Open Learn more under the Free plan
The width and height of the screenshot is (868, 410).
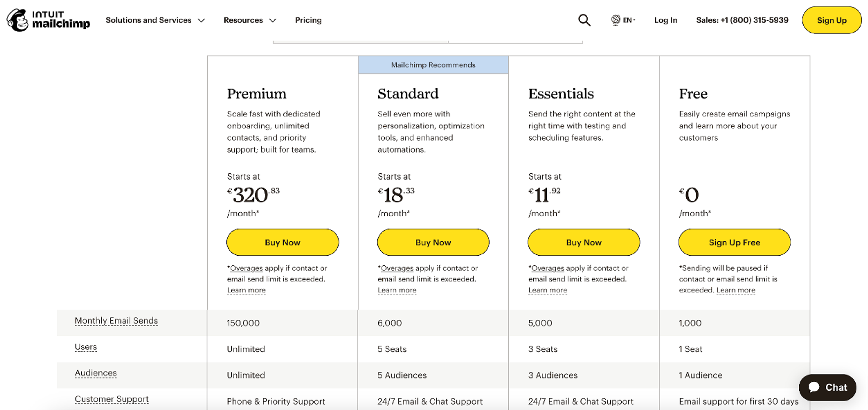[736, 290]
